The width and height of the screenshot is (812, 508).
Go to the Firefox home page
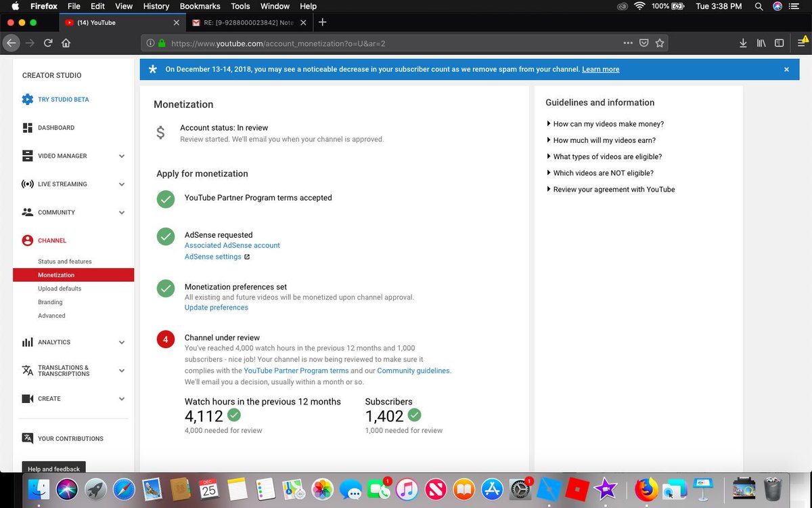[x=66, y=43]
